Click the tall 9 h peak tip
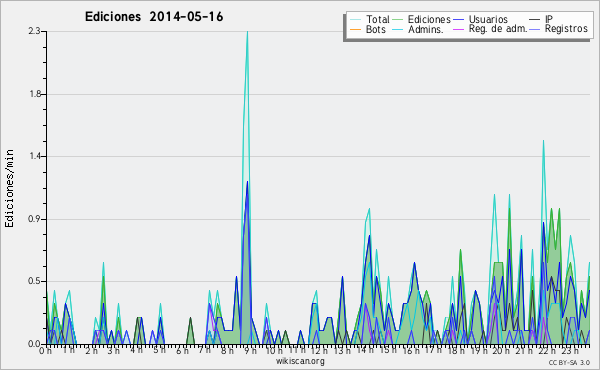Image resolution: width=600 pixels, height=370 pixels. pos(248,32)
